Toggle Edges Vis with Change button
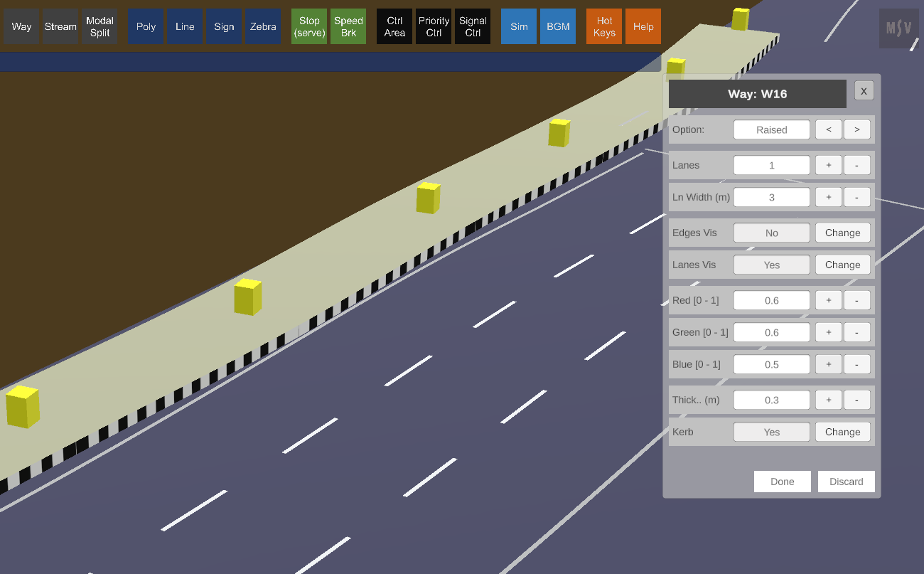Image resolution: width=924 pixels, height=574 pixels. [x=842, y=233]
